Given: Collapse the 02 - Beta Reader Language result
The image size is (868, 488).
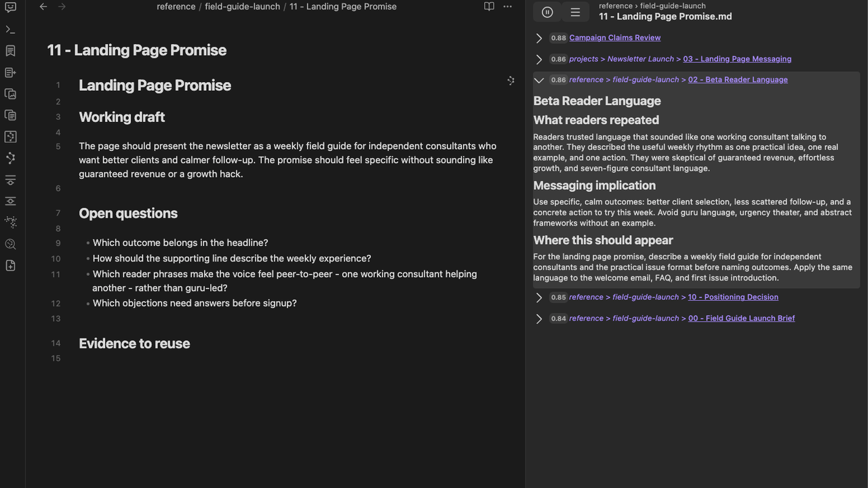Looking at the screenshot, I should (539, 80).
